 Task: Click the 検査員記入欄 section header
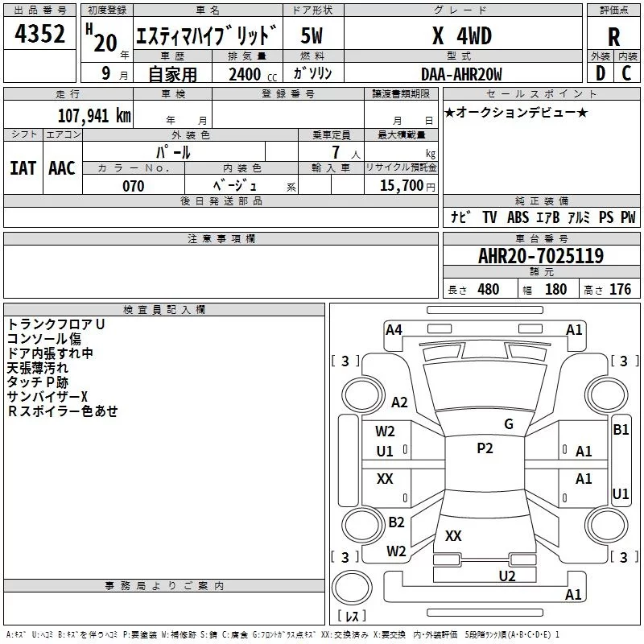click(164, 310)
